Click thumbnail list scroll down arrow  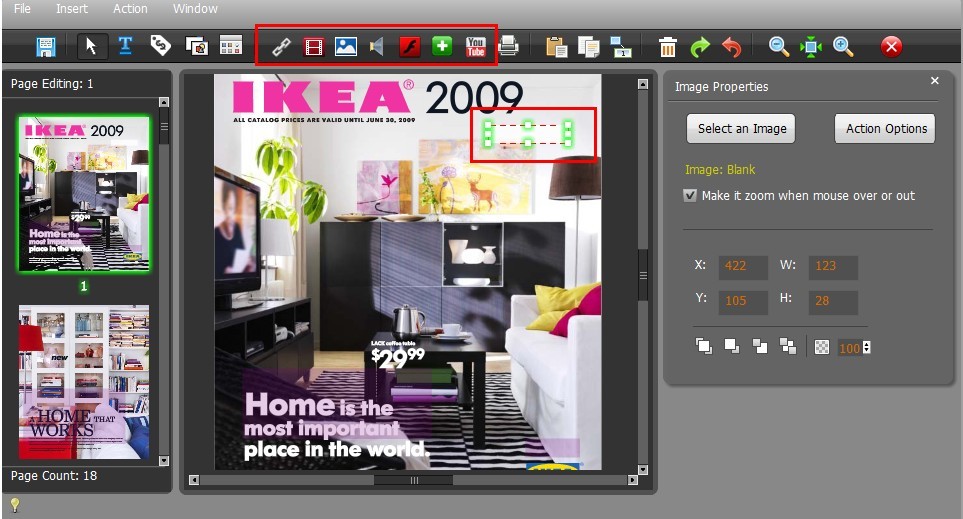click(x=164, y=460)
